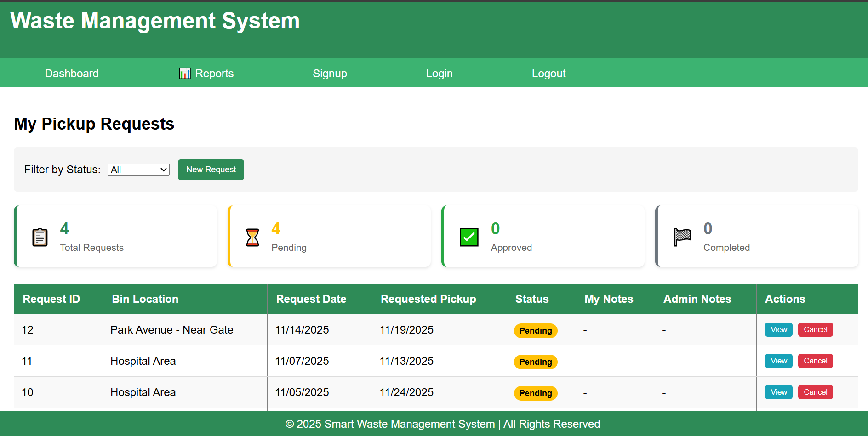Select Signup in the navigation bar
The image size is (868, 436).
[x=330, y=73]
